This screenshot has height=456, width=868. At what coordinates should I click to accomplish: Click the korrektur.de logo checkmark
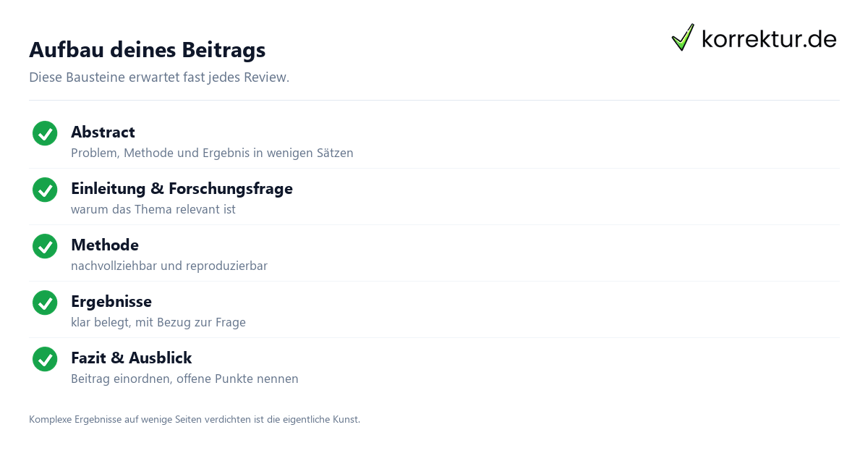683,38
